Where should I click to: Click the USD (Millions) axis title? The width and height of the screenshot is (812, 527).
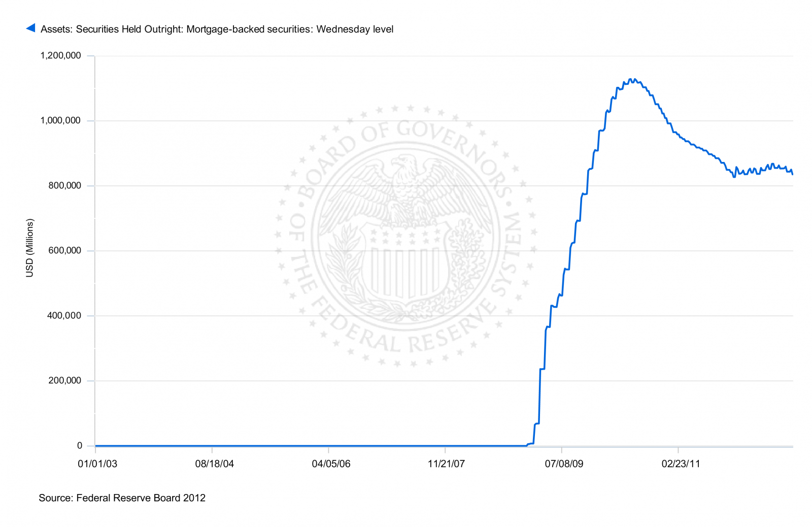29,248
